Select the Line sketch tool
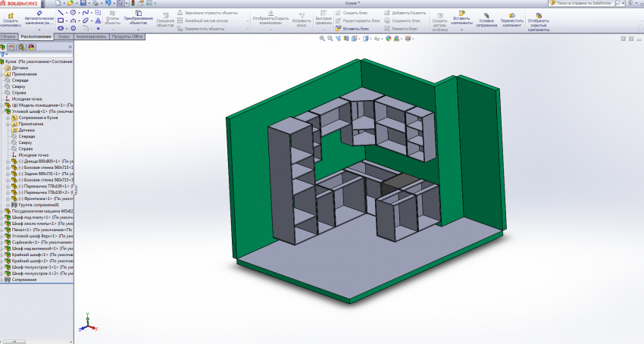Viewport: 644px width, 344px height. [61, 13]
